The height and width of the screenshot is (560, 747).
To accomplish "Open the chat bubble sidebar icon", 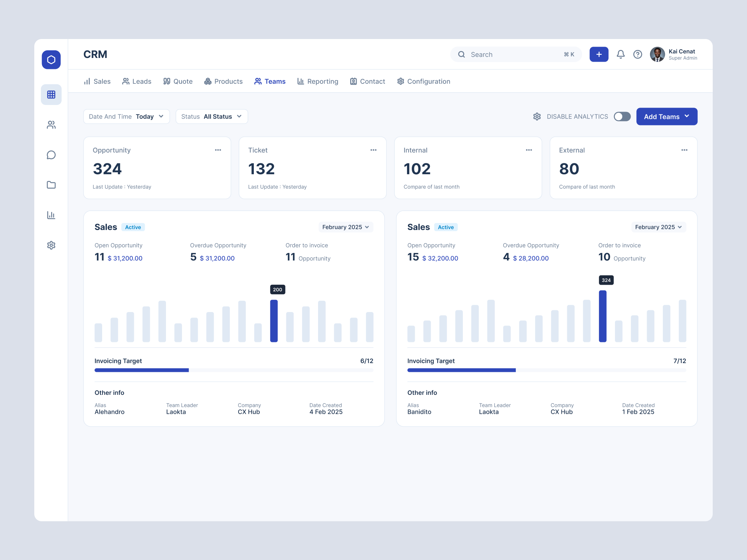I will [51, 155].
